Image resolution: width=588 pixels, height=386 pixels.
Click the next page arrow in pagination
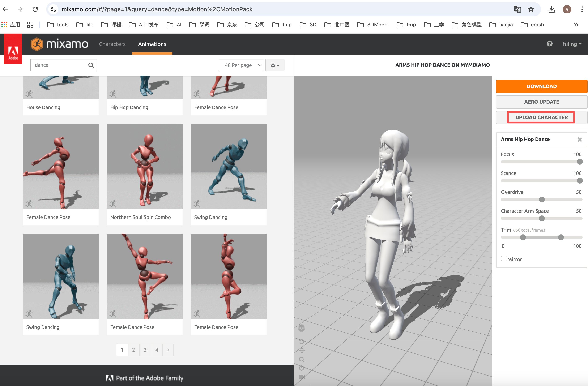[x=168, y=350]
